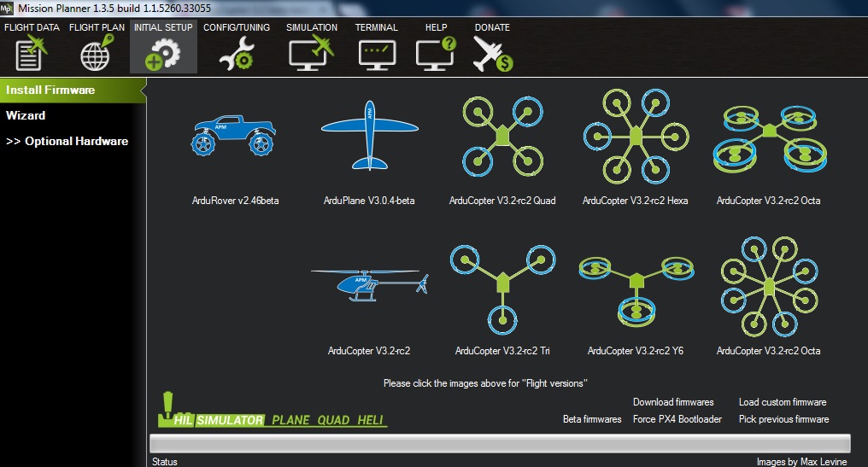
Task: Select the helicopter ArduCopter firmware image
Action: tap(369, 285)
